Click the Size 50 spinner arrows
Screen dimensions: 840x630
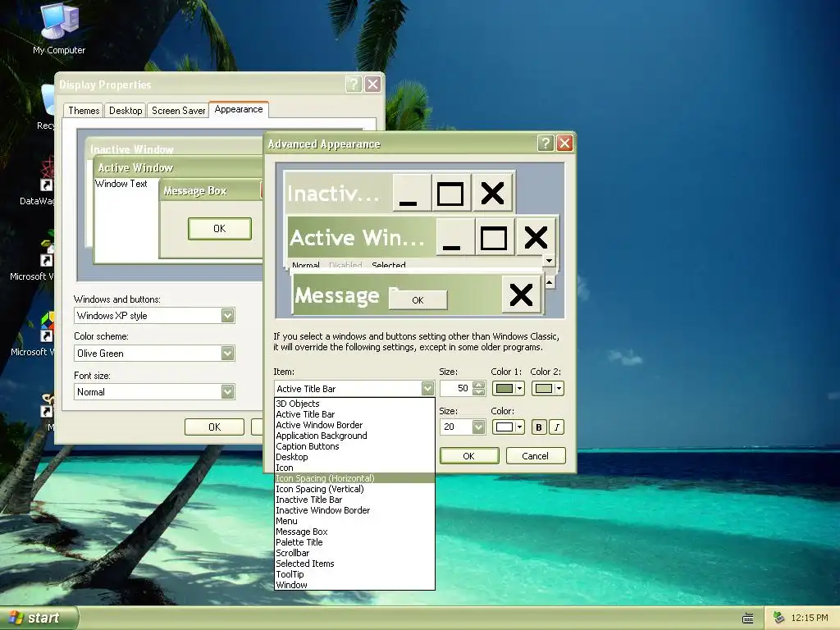point(479,388)
